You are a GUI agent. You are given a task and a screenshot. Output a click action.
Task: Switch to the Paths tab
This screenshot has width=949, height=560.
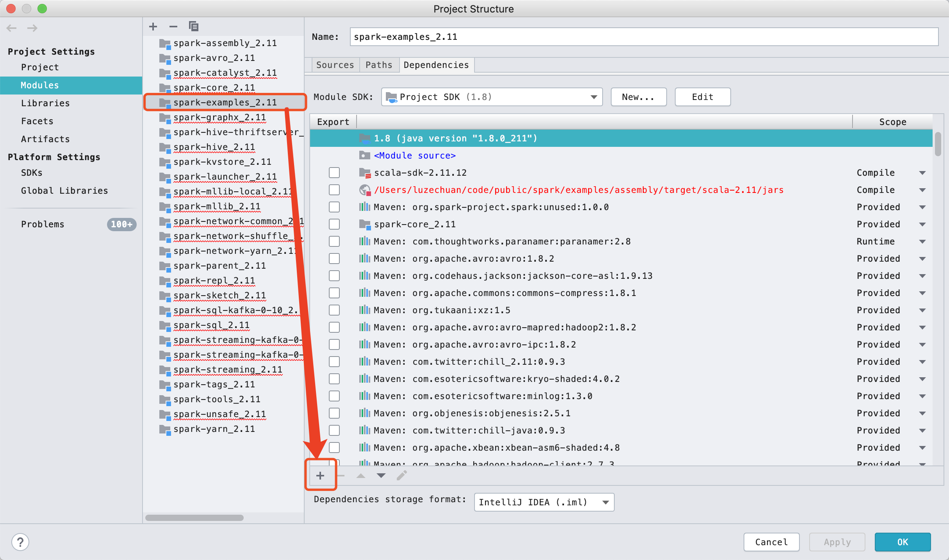(379, 65)
